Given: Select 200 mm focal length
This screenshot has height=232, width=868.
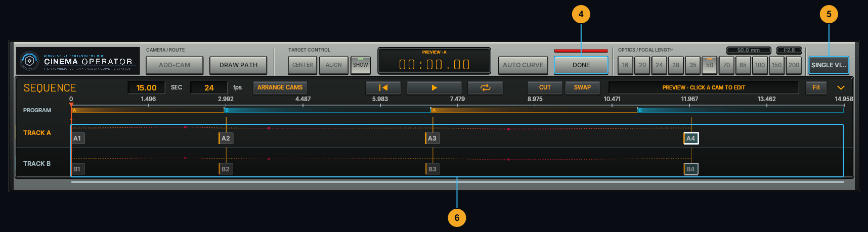Looking at the screenshot, I should [x=794, y=65].
